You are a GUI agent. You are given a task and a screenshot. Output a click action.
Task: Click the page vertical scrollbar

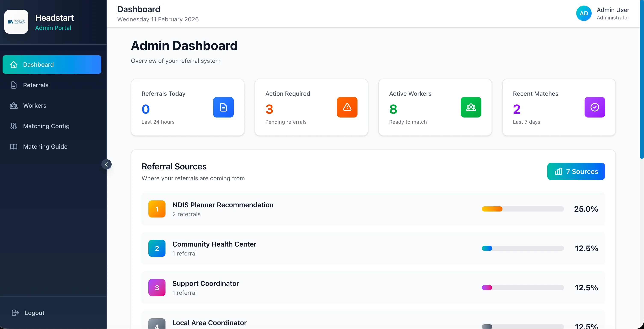[x=641, y=79]
